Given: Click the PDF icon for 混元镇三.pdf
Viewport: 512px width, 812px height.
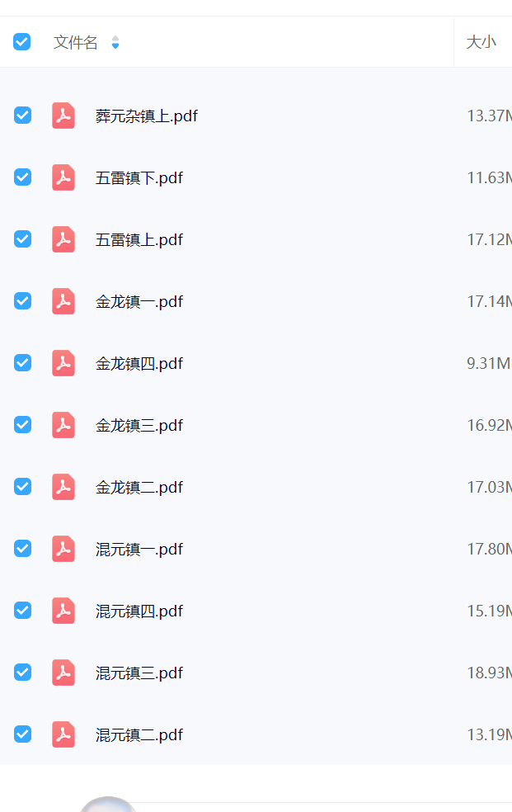Looking at the screenshot, I should [63, 673].
